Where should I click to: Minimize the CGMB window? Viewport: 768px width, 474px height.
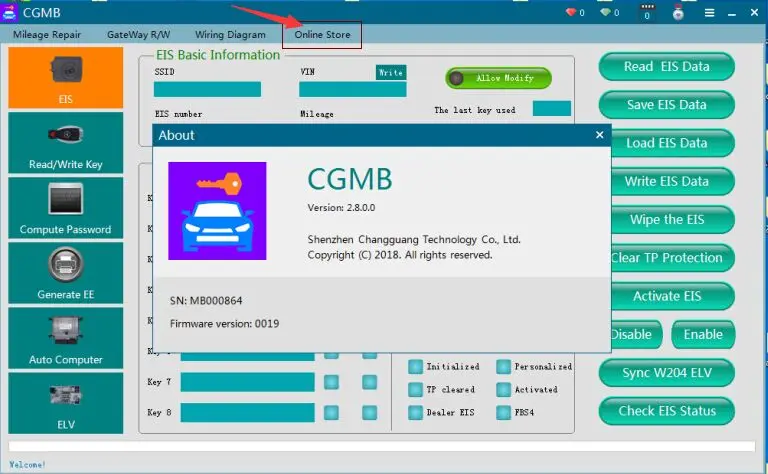[732, 13]
